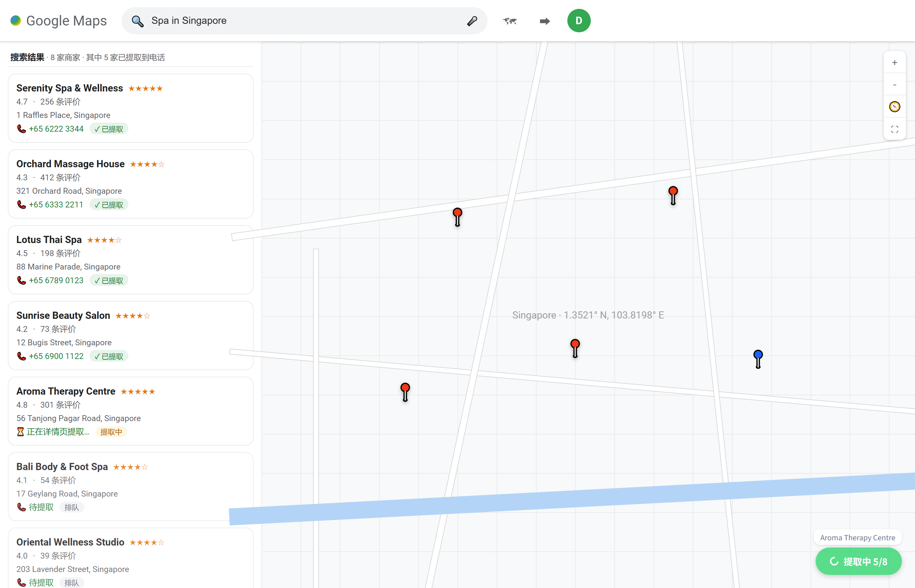Click the blue map pin
The width and height of the screenshot is (915, 588).
tap(758, 359)
